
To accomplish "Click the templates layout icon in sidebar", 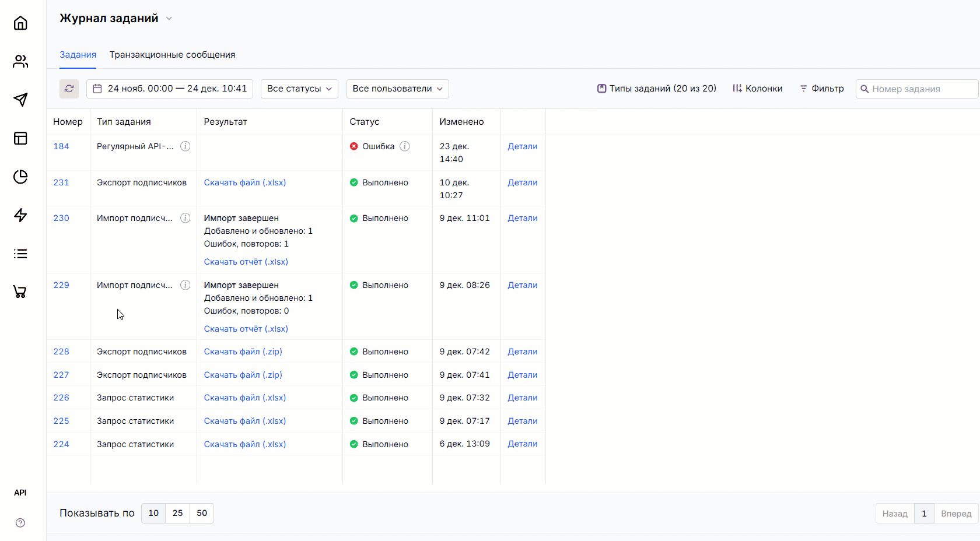I will [20, 138].
